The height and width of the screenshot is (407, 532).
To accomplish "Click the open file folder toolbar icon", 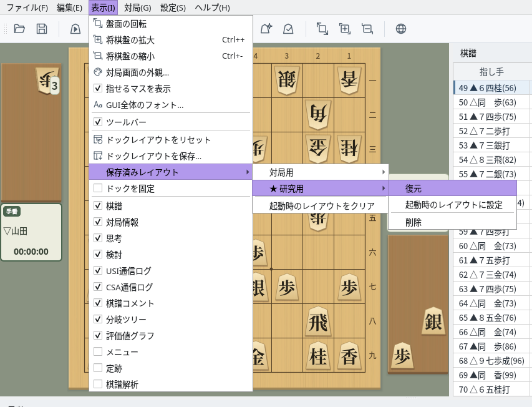I will click(19, 29).
